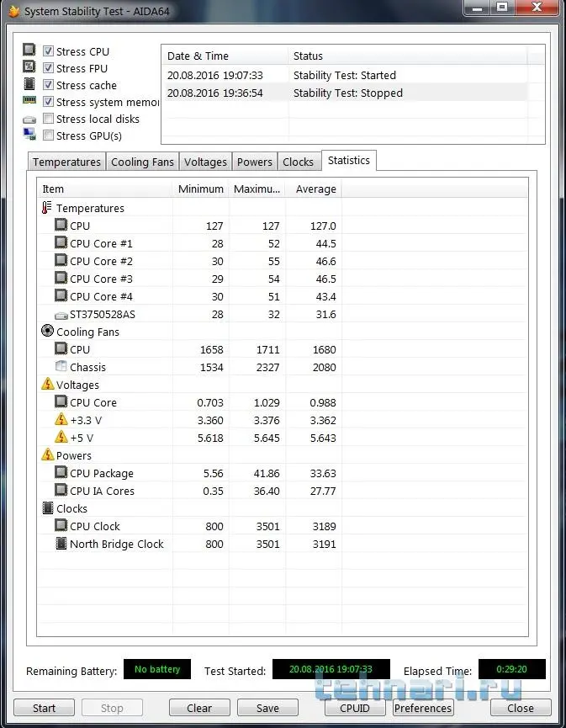Click the Start button
The image size is (566, 728).
tap(44, 708)
